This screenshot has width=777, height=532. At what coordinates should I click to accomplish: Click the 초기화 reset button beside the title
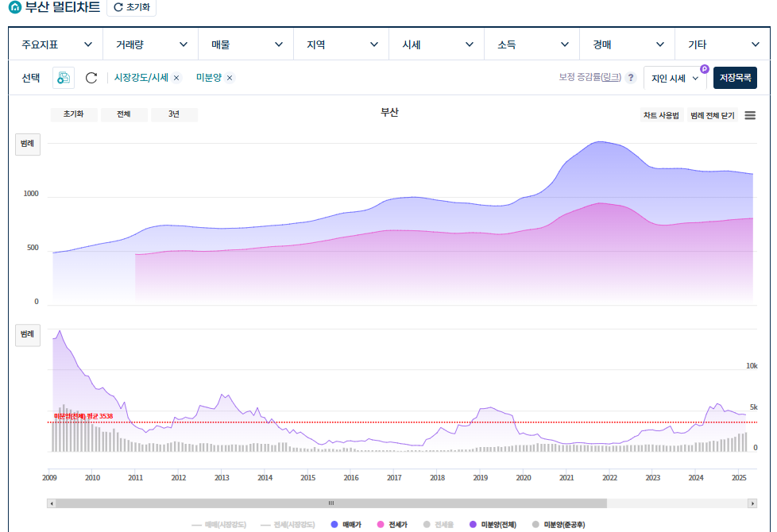tap(131, 7)
